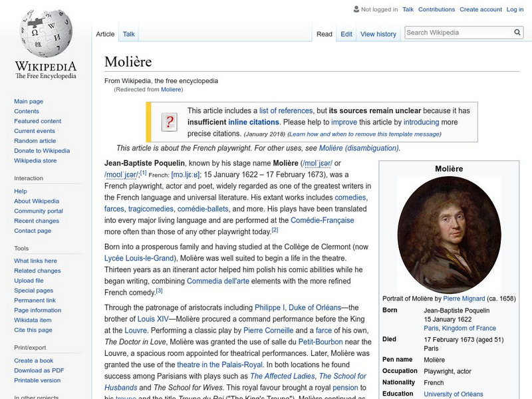The height and width of the screenshot is (399, 532).
Task: Click Learn how to remove template message
Action: click(x=364, y=134)
